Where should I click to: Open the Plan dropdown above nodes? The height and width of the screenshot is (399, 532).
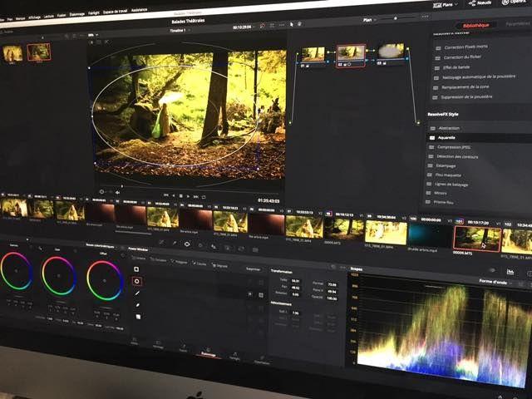click(369, 20)
